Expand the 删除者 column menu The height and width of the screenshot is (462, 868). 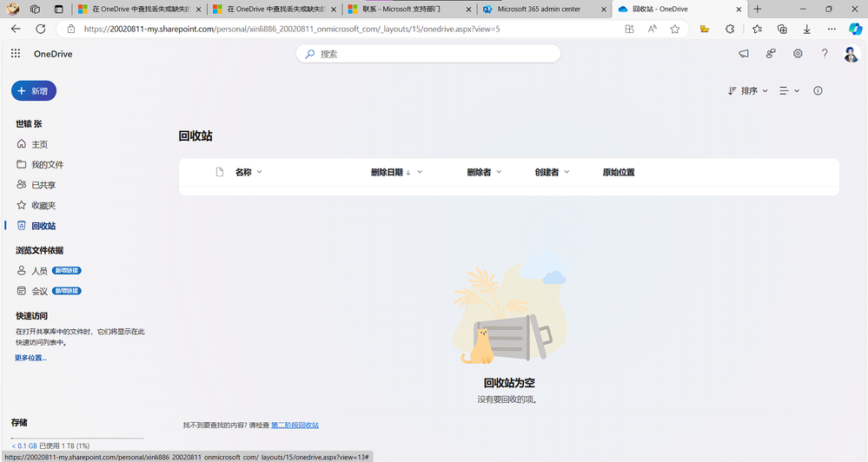499,172
